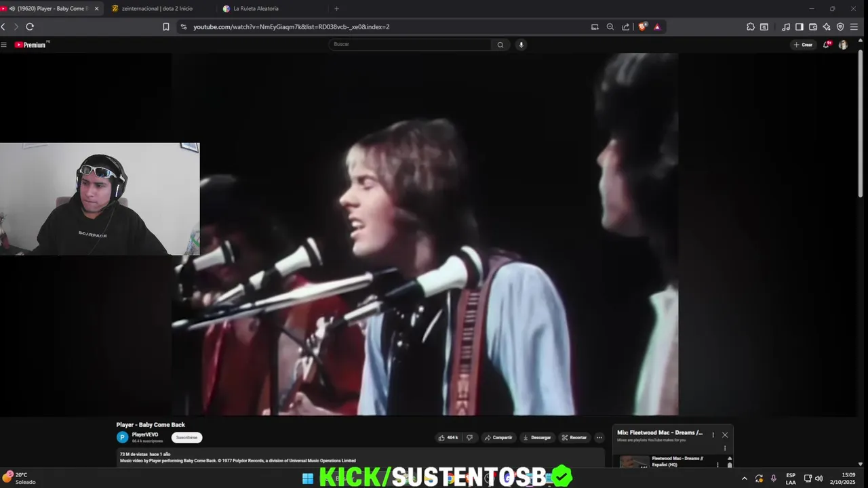The width and height of the screenshot is (868, 488).
Task: Open picture-in-picture icon in address bar
Action: [595, 27]
